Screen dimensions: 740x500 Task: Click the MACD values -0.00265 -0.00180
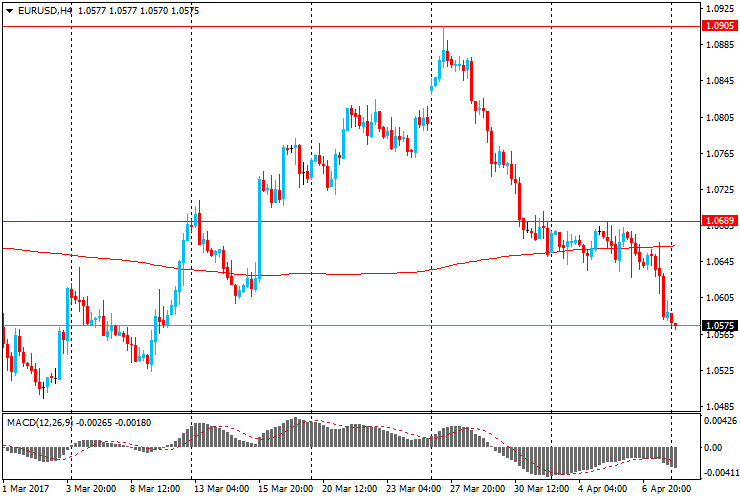click(x=114, y=423)
